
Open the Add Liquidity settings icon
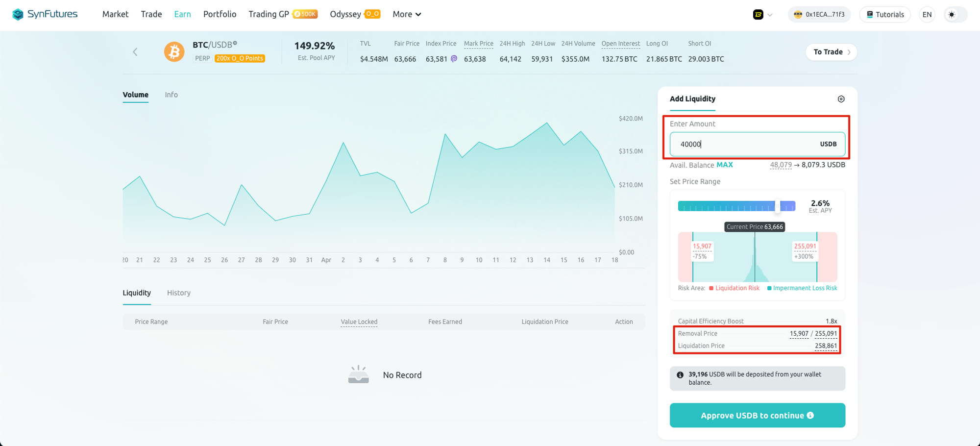click(841, 99)
